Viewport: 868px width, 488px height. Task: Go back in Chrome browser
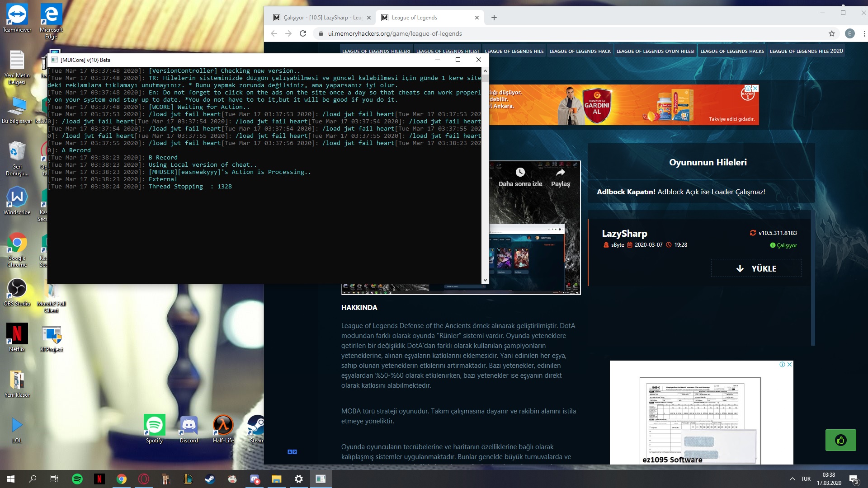click(274, 33)
